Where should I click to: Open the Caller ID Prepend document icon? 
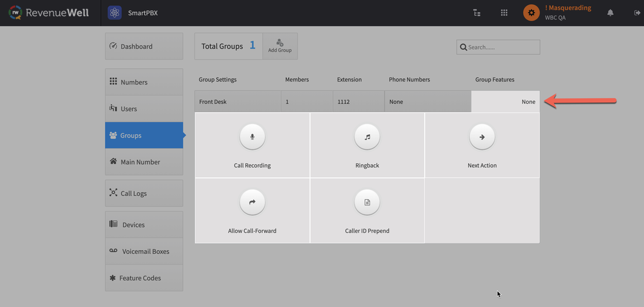[x=367, y=202]
